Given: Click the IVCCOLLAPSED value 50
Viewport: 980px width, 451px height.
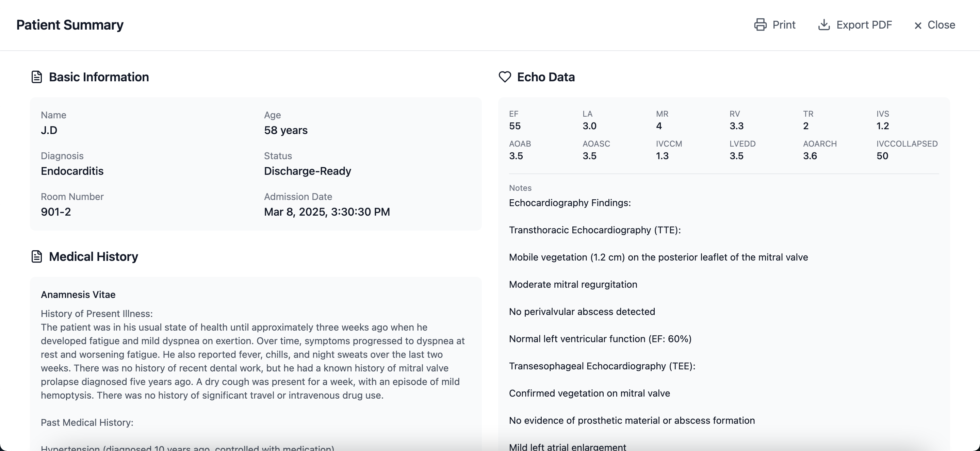Looking at the screenshot, I should pos(882,156).
